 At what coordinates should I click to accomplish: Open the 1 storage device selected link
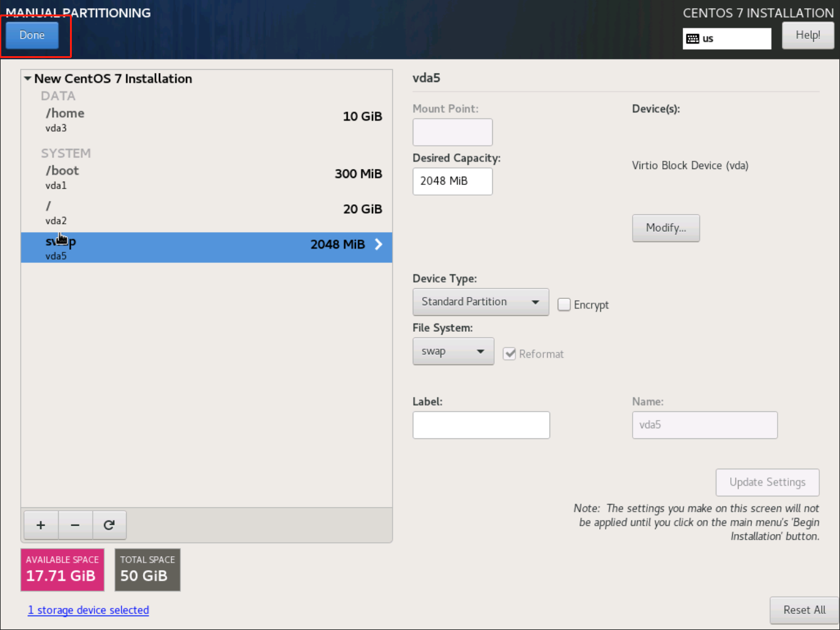[88, 610]
